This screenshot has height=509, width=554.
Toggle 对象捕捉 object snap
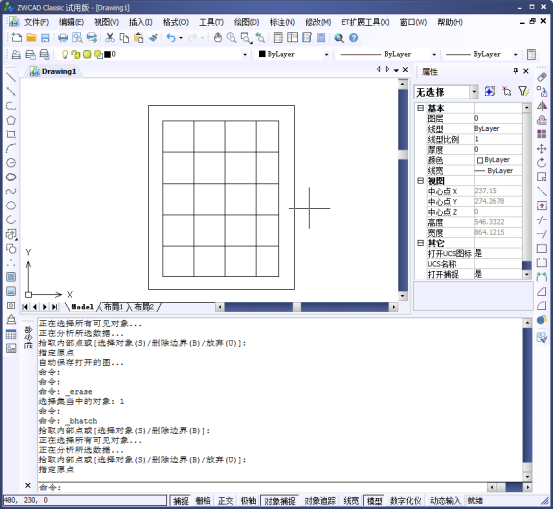pos(280,501)
